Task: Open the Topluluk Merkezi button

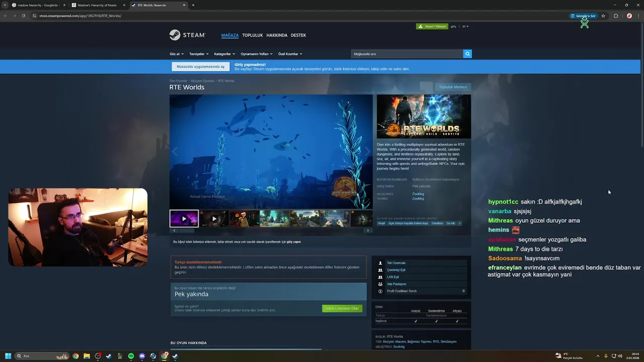Action: [x=453, y=87]
